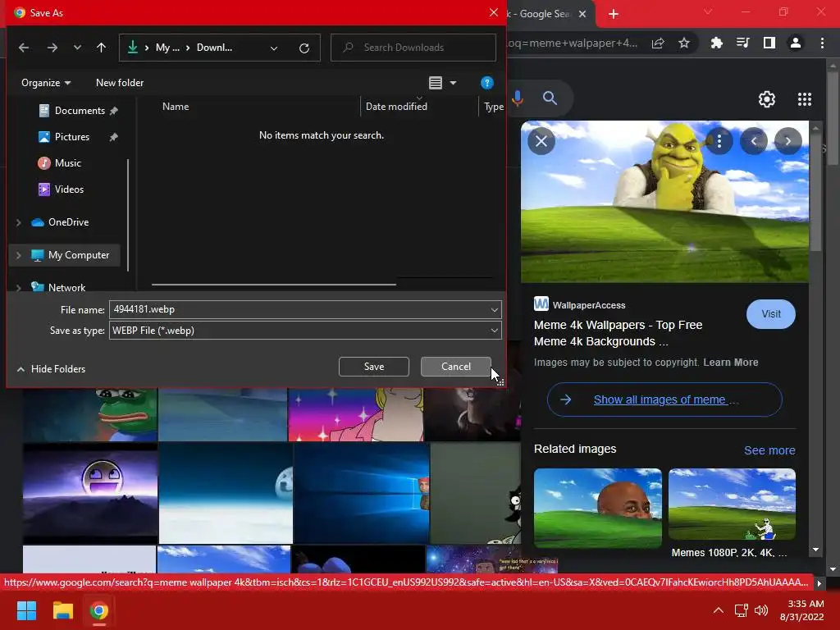This screenshot has height=630, width=840.
Task: Open the File name dropdown arrow
Action: (494, 309)
